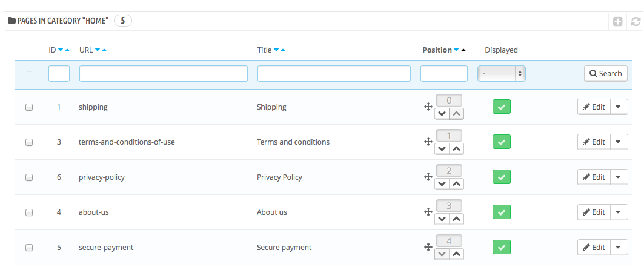This screenshot has height=270, width=644.
Task: Move the about-us page up one position
Action: click(456, 219)
